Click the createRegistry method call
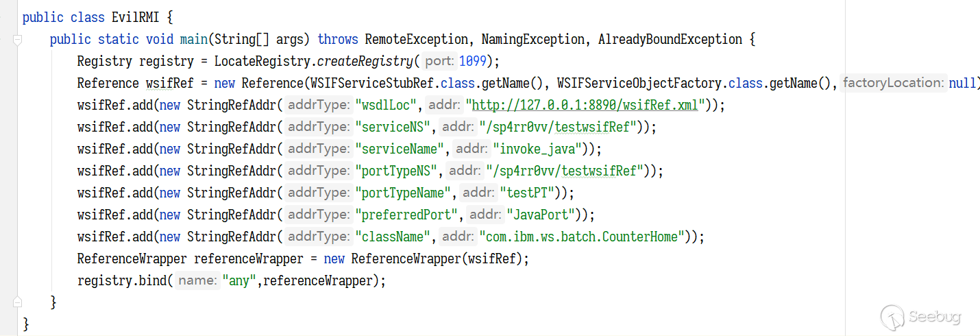Image resolution: width=980 pixels, height=336 pixels. pyautogui.click(x=365, y=61)
